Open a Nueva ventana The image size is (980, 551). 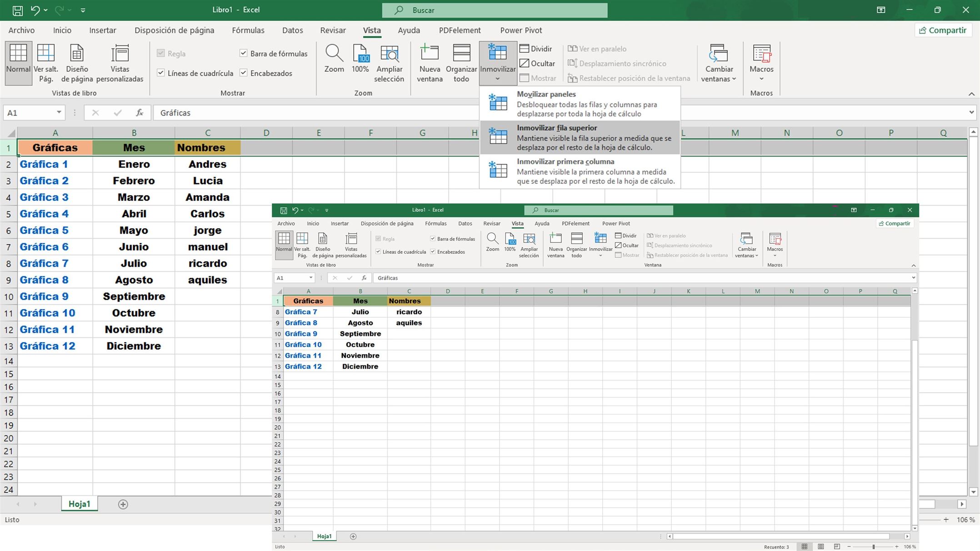429,63
